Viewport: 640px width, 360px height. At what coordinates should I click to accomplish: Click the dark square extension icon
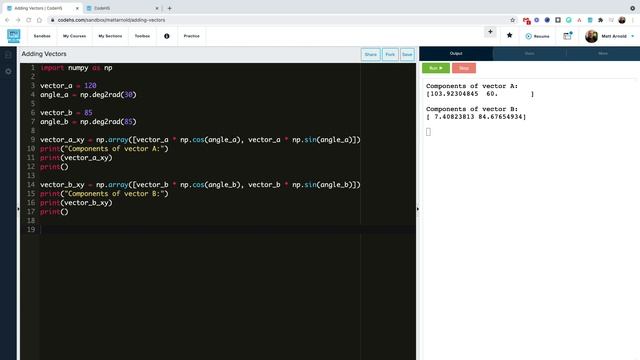558,20
